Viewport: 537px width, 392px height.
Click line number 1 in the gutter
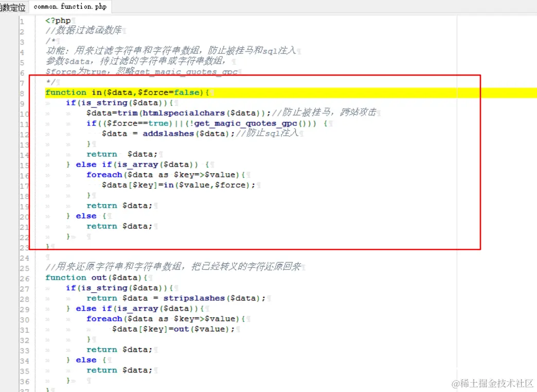(22, 22)
